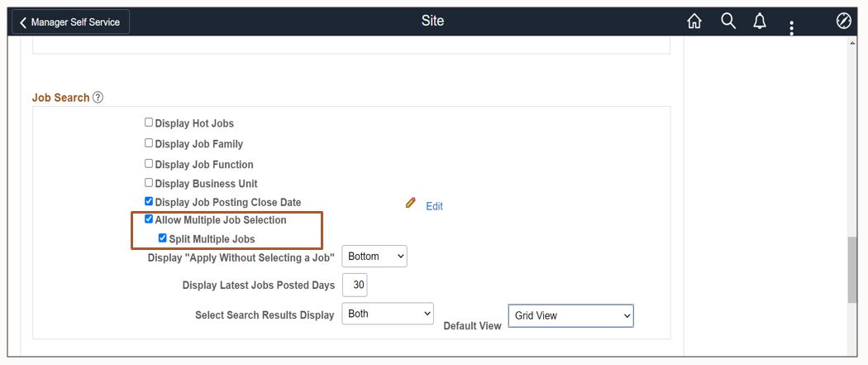
Task: Open the Actions three-dot menu
Action: [792, 28]
